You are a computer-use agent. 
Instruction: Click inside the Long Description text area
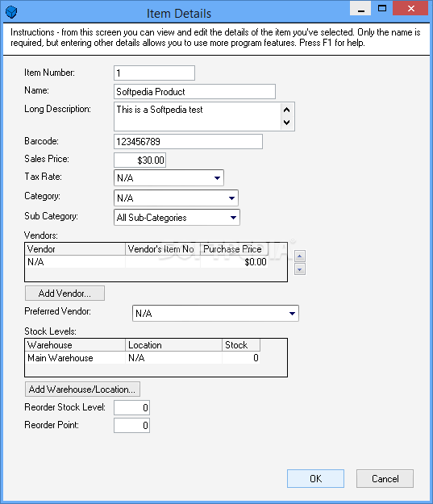pyautogui.click(x=198, y=116)
